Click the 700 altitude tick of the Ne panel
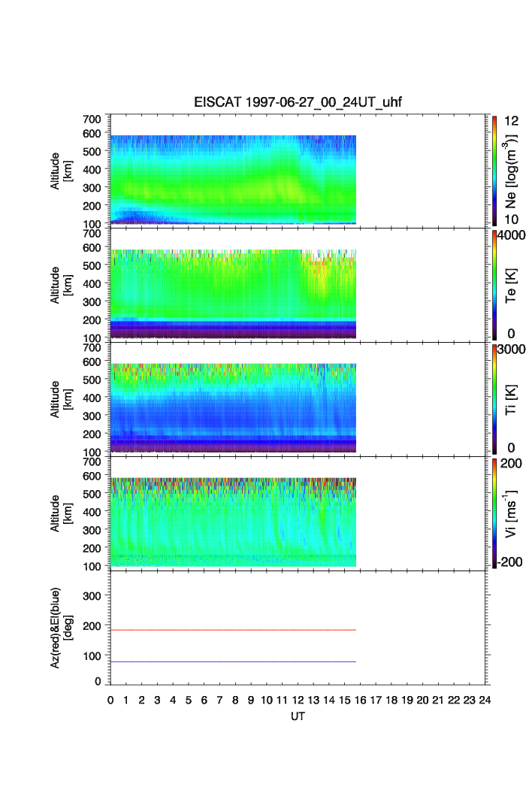Viewport: 532px width, 799px height. 92,120
